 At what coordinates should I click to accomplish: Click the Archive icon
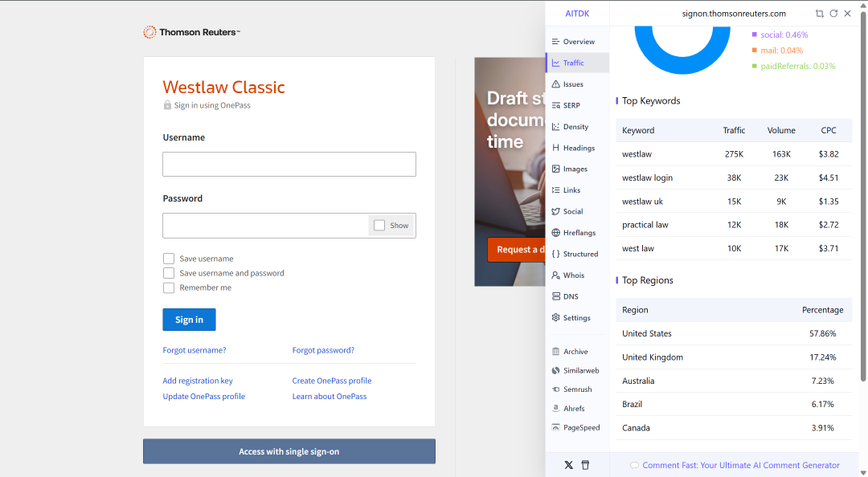click(x=556, y=352)
